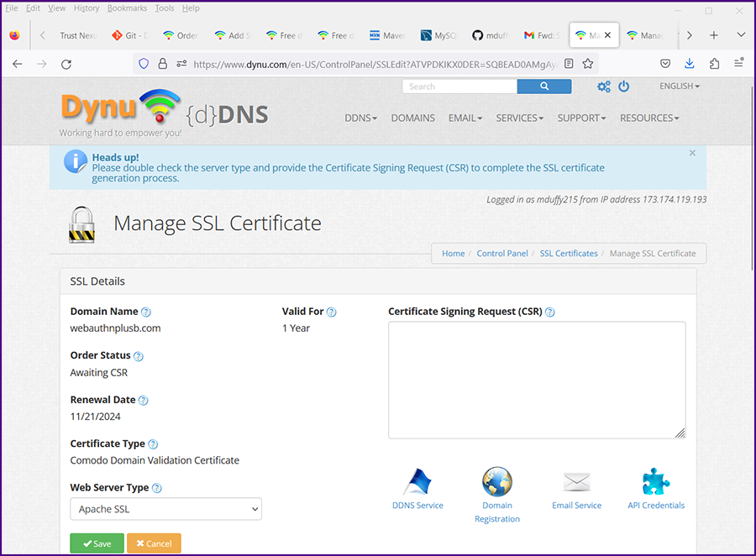Open the History menu
756x556 pixels.
tap(87, 8)
